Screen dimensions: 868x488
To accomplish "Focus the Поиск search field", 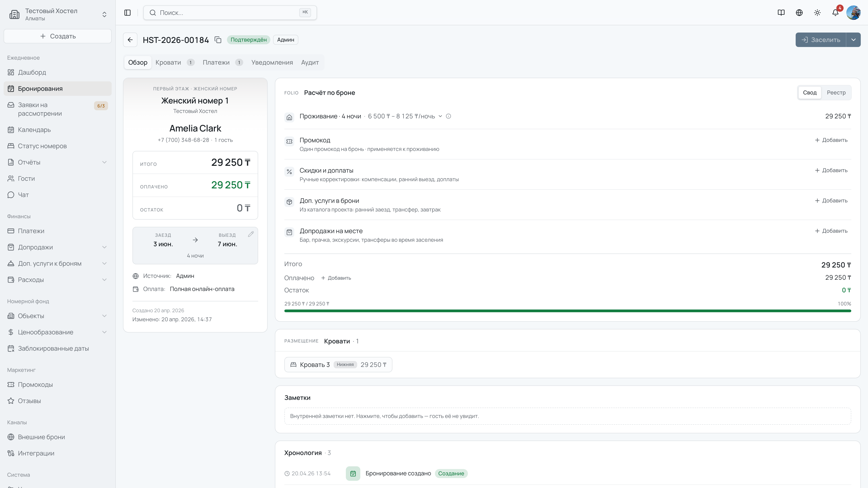I will click(230, 12).
